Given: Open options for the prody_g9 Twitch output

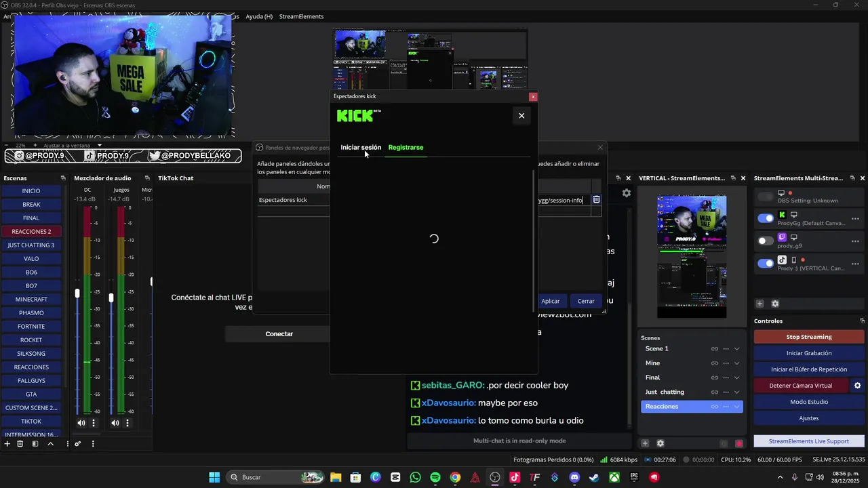Looking at the screenshot, I should point(855,241).
